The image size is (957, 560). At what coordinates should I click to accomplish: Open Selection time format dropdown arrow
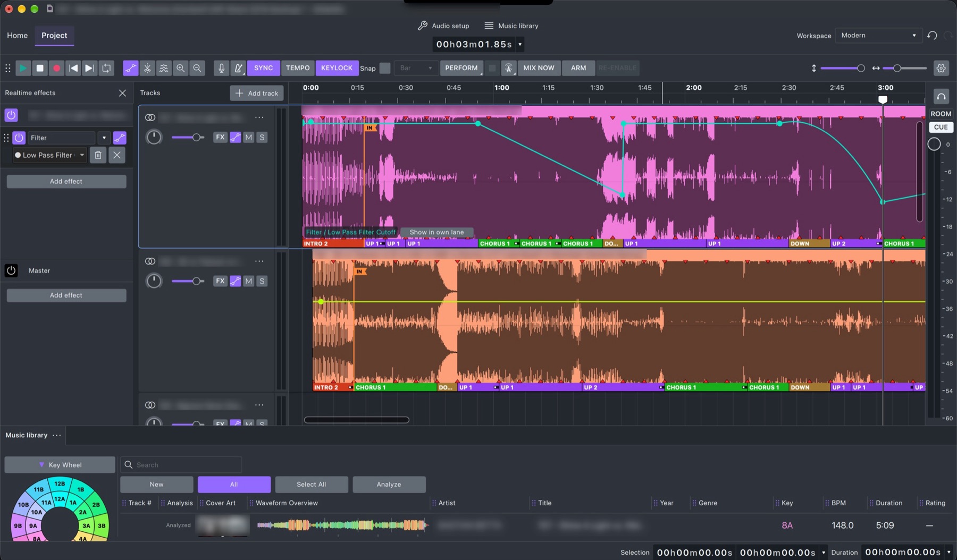(x=824, y=553)
